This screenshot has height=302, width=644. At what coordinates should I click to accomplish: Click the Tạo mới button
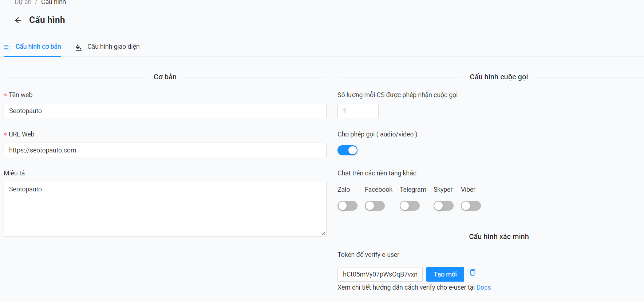[x=445, y=274]
